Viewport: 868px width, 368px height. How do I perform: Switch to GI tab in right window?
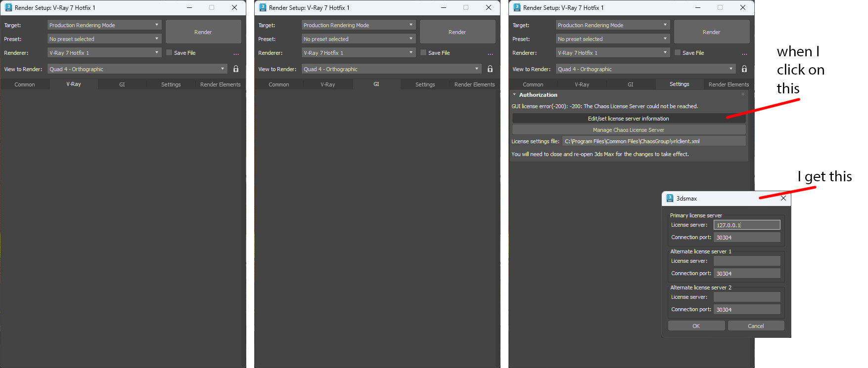pyautogui.click(x=631, y=84)
